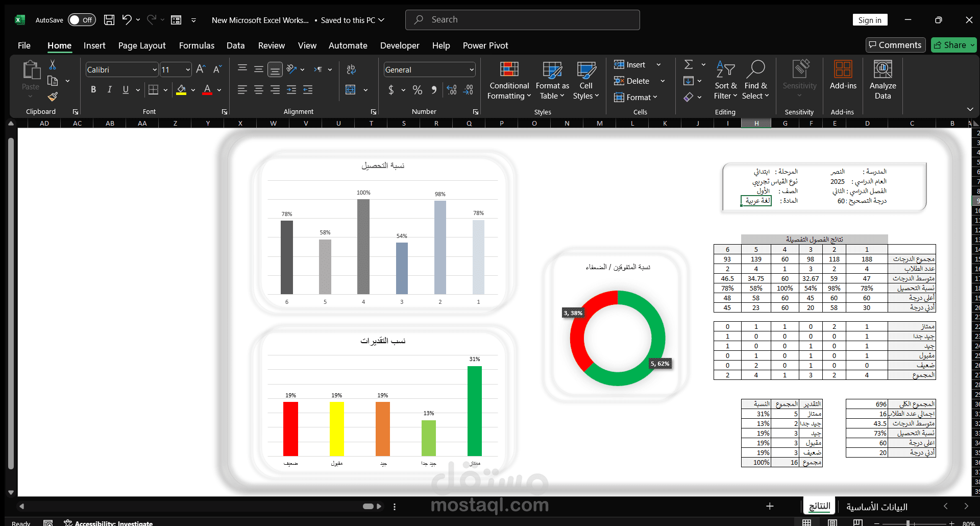This screenshot has height=526, width=980.
Task: Select the cell containing لغة عربية
Action: pos(756,201)
